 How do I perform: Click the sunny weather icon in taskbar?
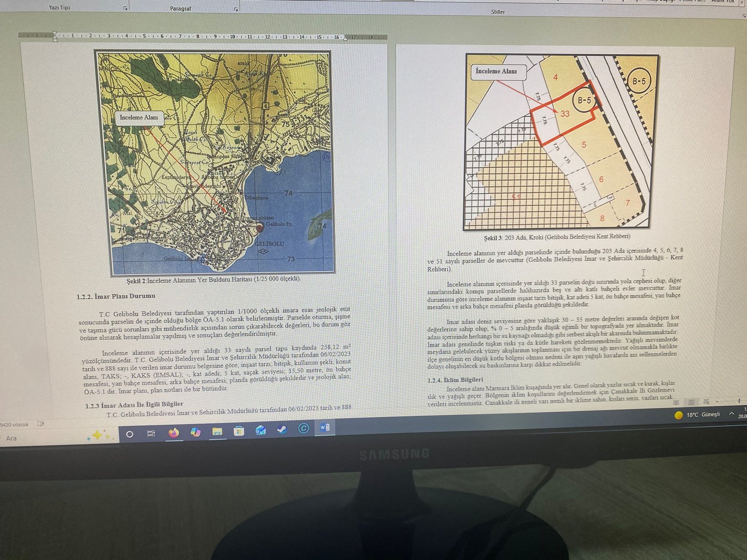click(679, 415)
